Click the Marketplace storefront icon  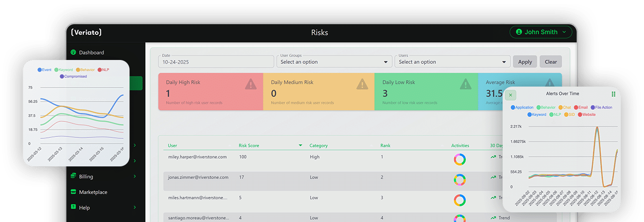(x=74, y=192)
